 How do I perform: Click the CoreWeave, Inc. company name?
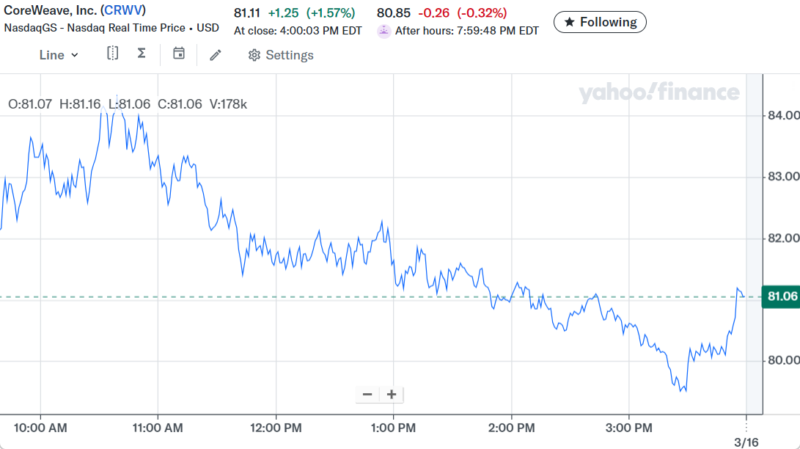click(x=47, y=11)
